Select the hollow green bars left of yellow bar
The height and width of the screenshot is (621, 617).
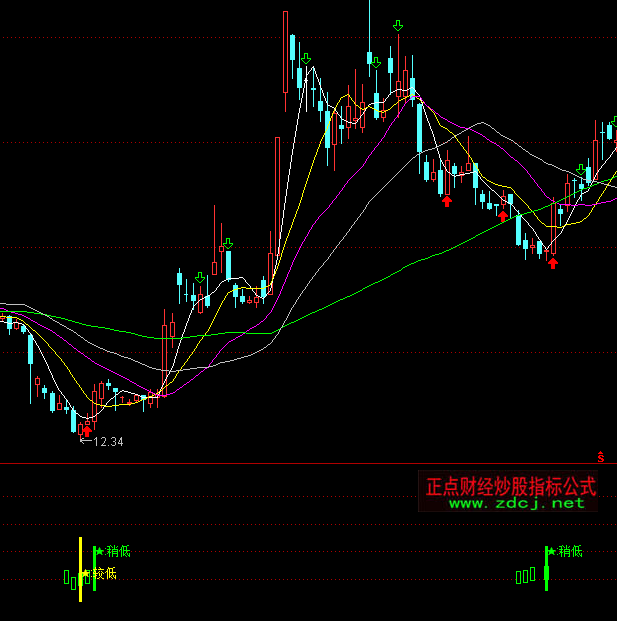(69, 578)
